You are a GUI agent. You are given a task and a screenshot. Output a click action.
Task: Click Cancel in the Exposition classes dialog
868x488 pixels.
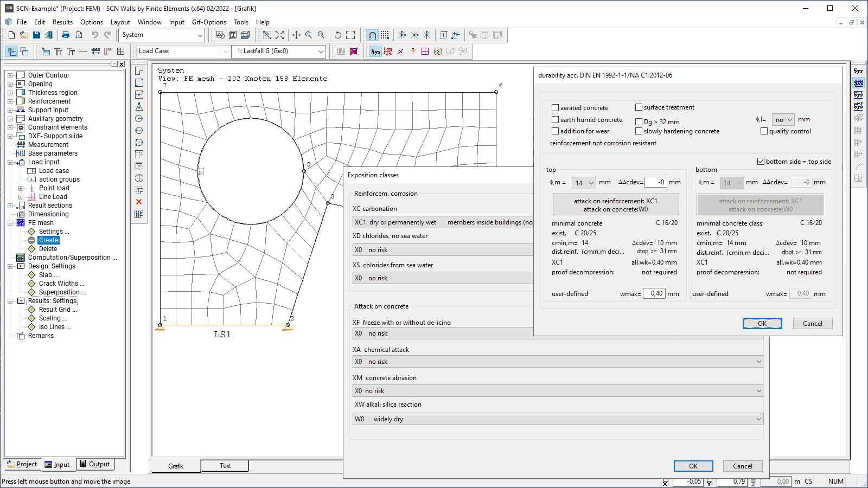coord(742,466)
